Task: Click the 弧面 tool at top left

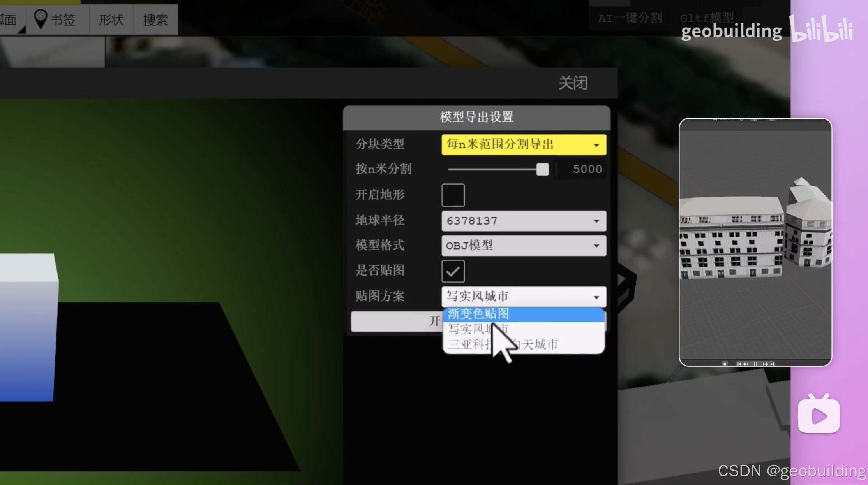Action: tap(9, 19)
